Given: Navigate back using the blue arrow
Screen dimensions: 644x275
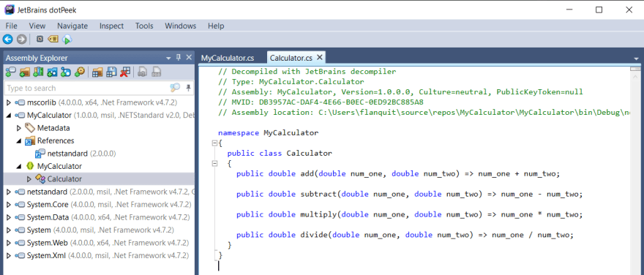Looking at the screenshot, I should point(8,39).
